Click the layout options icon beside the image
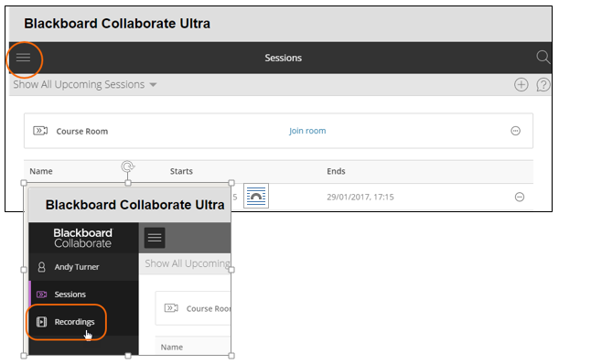 255,196
